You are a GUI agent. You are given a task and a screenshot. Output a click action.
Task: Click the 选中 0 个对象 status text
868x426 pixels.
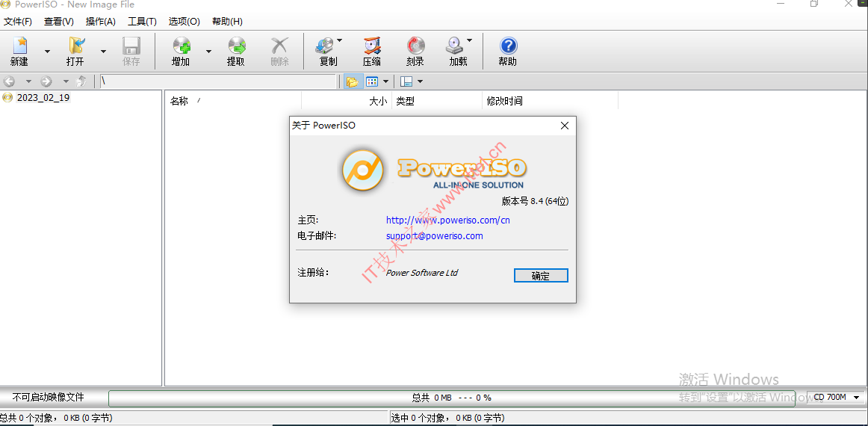(448, 418)
